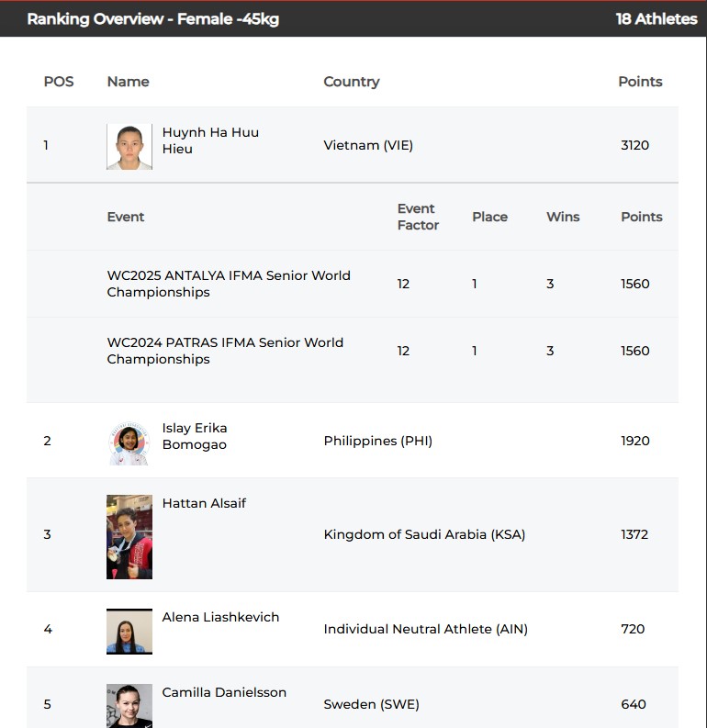Viewport: 707px width, 728px height.
Task: Click the Country column header
Action: [352, 82]
